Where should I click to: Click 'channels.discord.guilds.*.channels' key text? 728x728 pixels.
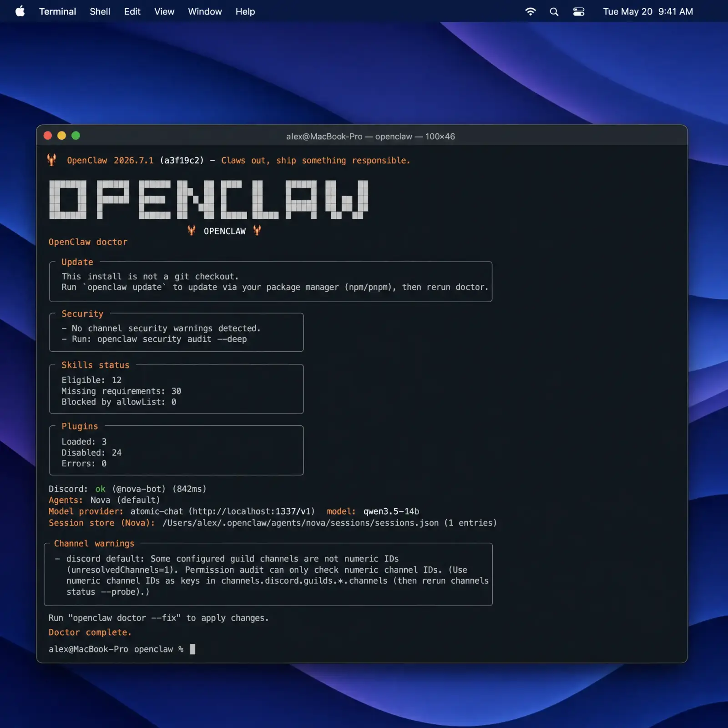point(304,581)
